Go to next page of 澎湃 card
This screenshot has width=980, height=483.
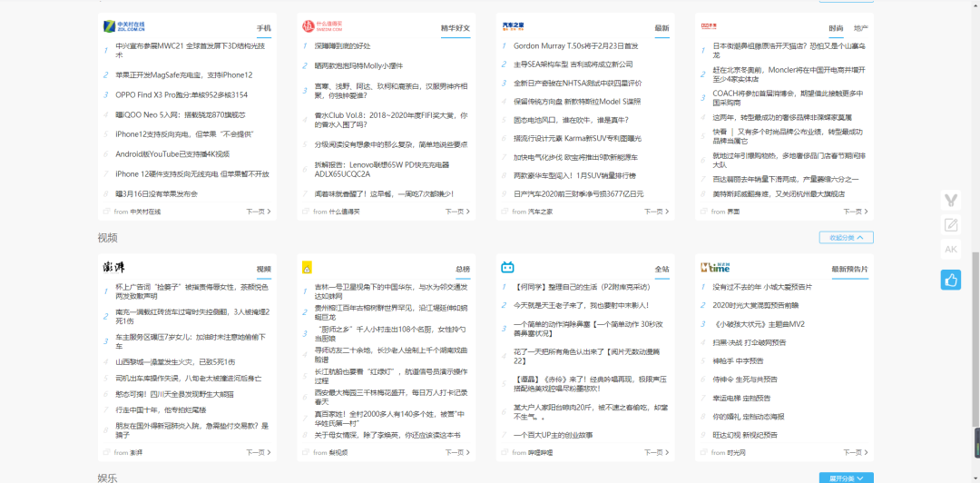pos(258,452)
